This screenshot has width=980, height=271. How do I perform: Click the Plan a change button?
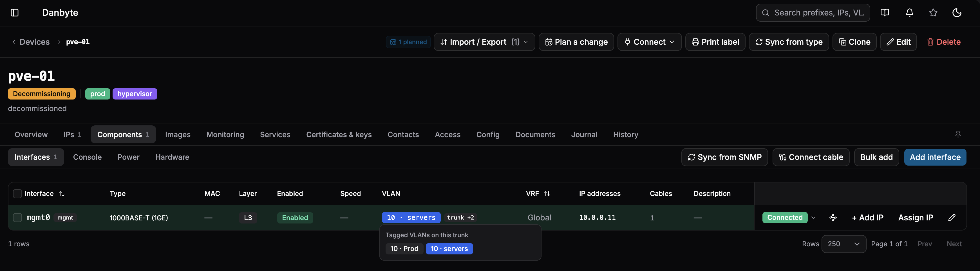(x=576, y=42)
